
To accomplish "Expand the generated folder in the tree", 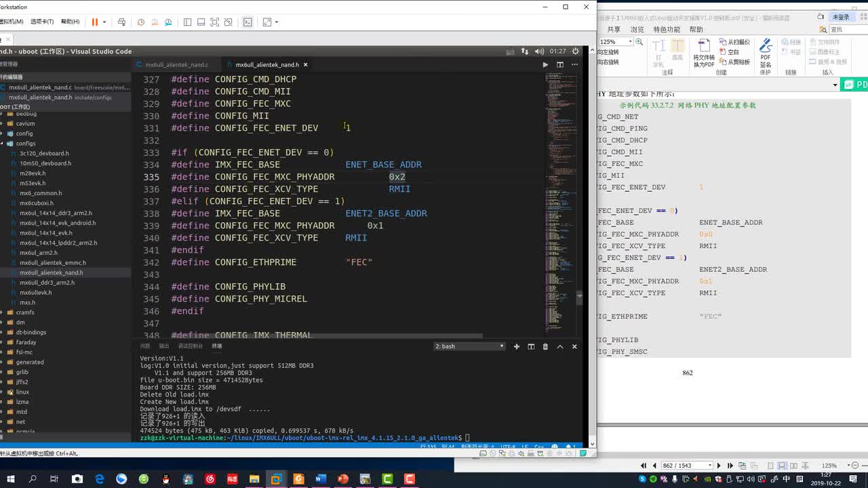I will [x=30, y=362].
